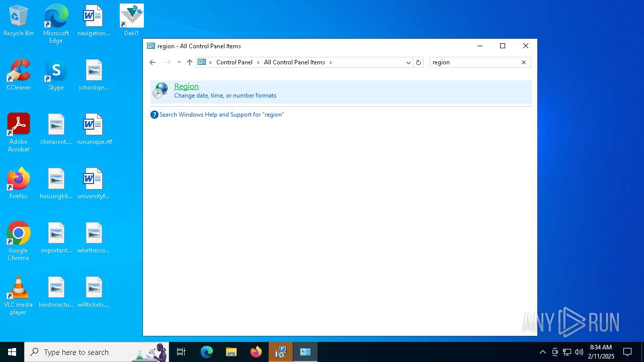The image size is (644, 362).
Task: Open network status tray icon
Action: click(x=567, y=352)
